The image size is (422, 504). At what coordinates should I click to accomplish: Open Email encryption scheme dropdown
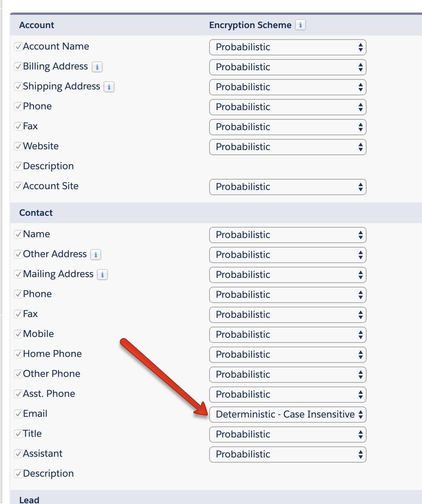[288, 415]
